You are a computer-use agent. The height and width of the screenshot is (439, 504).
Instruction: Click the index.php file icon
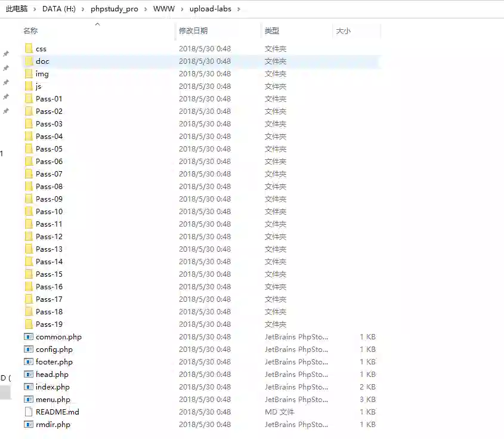(x=29, y=387)
